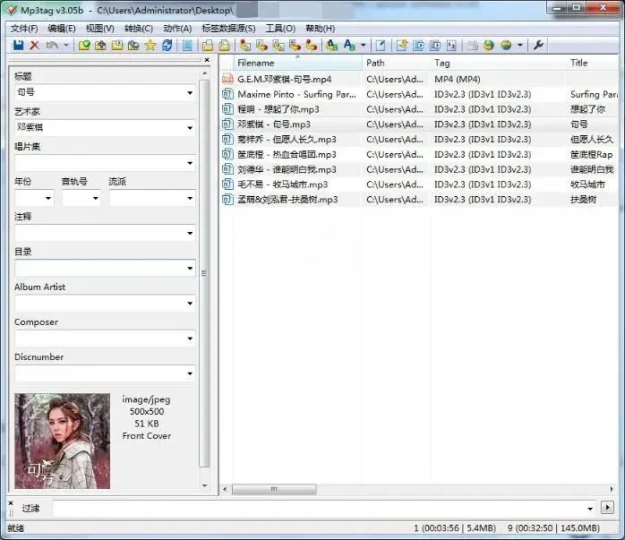Save tags with the floppy disk icon
Image resolution: width=625 pixels, height=540 pixels.
point(18,45)
